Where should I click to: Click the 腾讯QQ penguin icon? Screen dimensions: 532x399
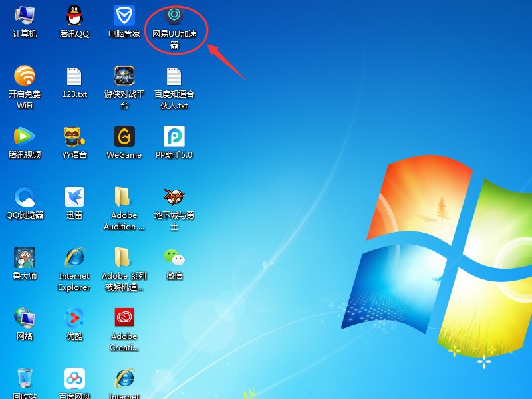click(x=74, y=16)
